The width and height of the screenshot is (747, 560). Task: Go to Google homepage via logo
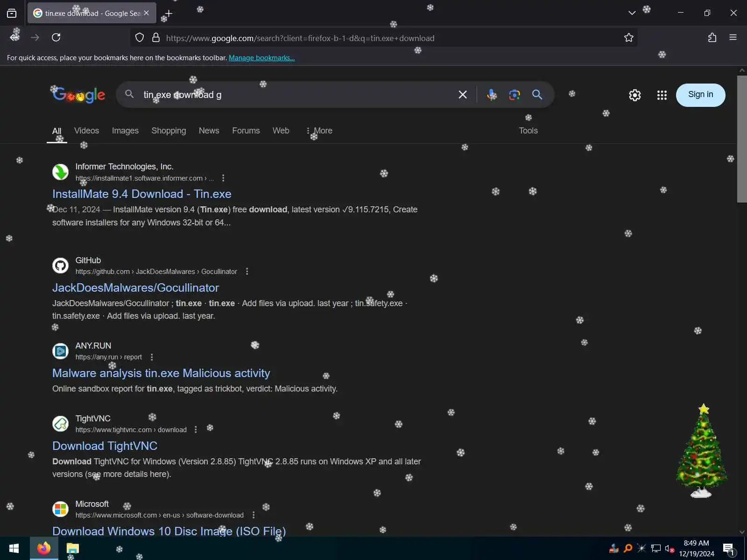coord(79,95)
